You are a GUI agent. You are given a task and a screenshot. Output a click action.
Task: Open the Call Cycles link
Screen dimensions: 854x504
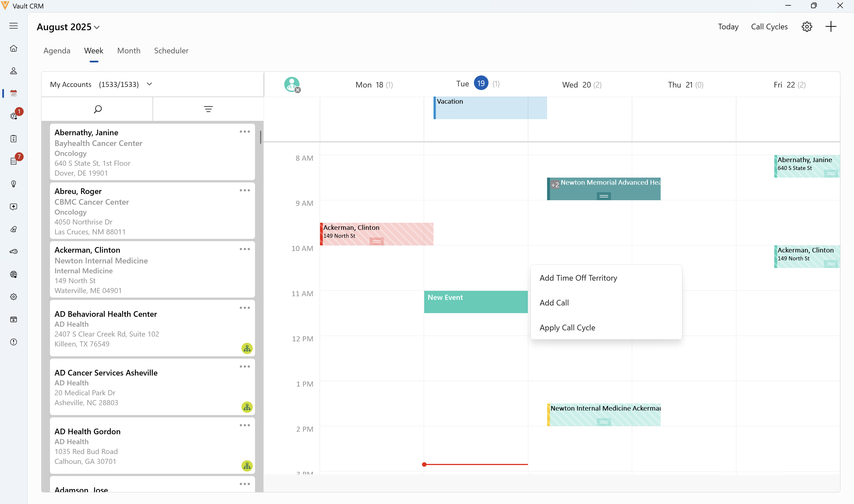pyautogui.click(x=769, y=27)
